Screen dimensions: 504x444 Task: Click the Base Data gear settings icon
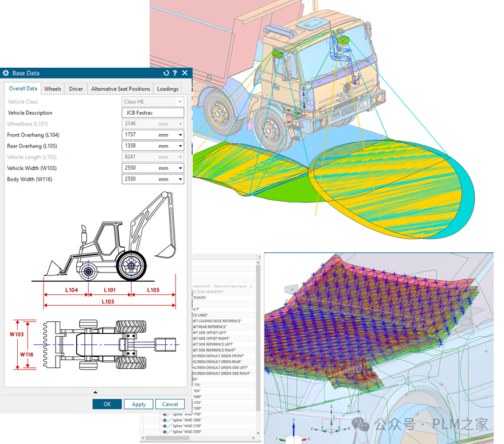coord(6,73)
